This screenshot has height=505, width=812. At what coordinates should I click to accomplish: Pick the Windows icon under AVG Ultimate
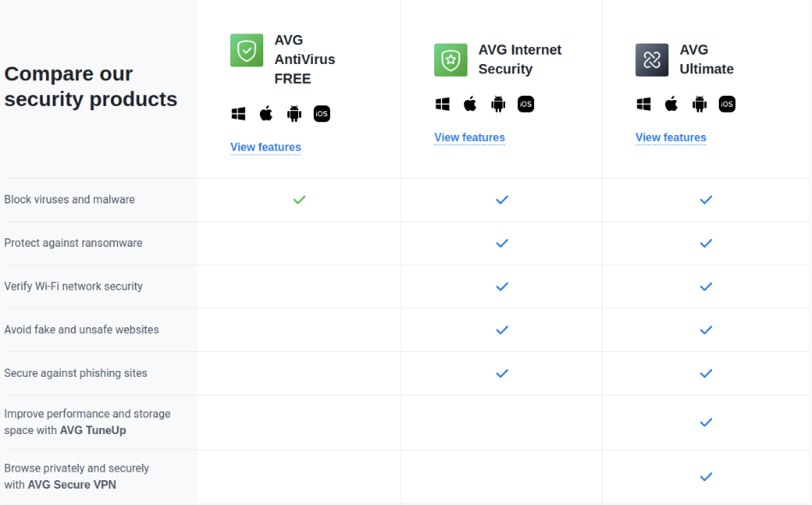tap(644, 104)
